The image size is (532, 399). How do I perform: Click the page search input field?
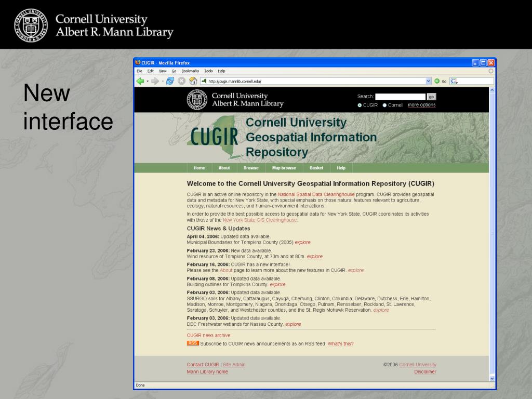401,97
